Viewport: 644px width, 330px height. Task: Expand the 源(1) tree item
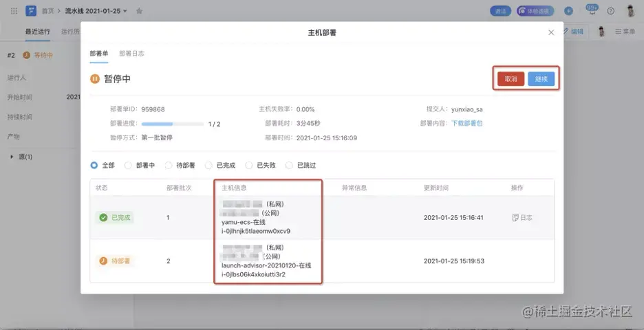coord(12,157)
